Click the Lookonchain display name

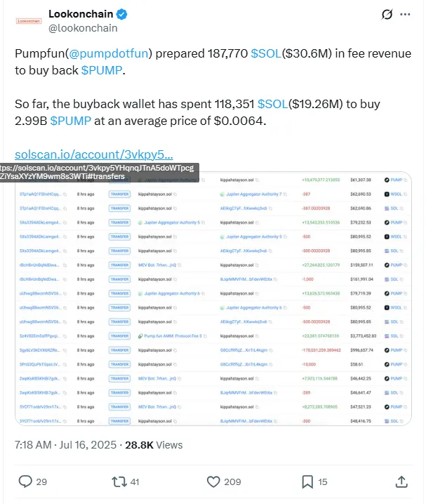click(x=81, y=15)
